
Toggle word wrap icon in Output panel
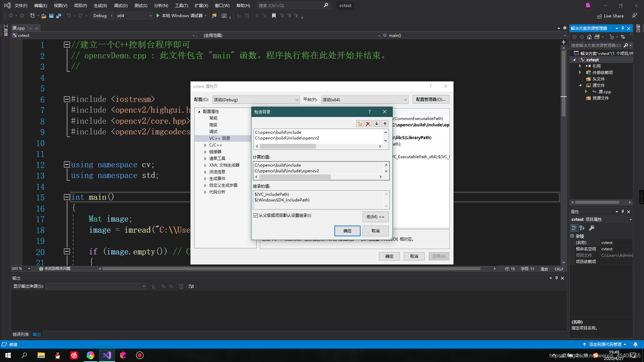click(191, 286)
